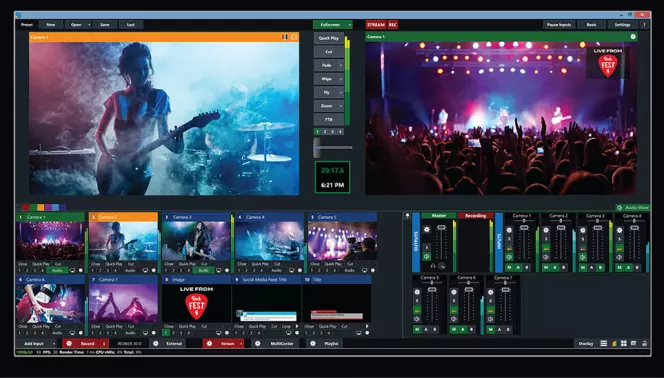Open Stream settings gear icon
The image size is (664, 378).
210,344
